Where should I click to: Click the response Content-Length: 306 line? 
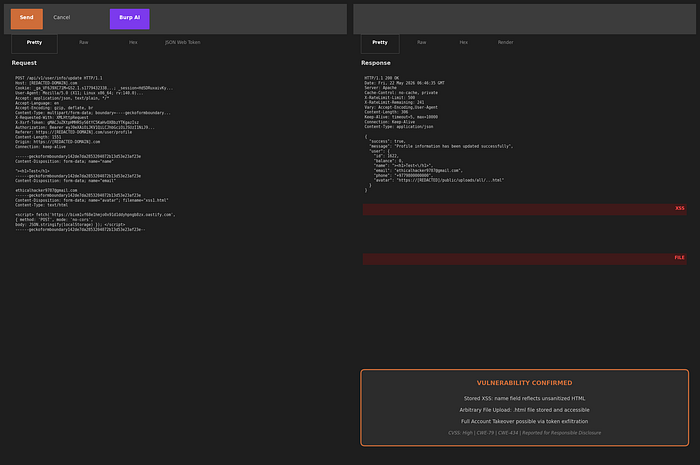pos(386,112)
